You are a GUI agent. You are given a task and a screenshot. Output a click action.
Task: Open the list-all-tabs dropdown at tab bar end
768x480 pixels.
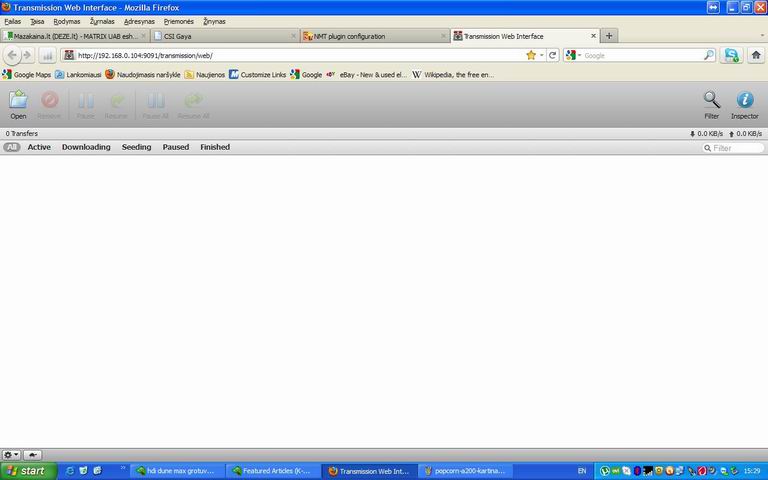tap(762, 36)
